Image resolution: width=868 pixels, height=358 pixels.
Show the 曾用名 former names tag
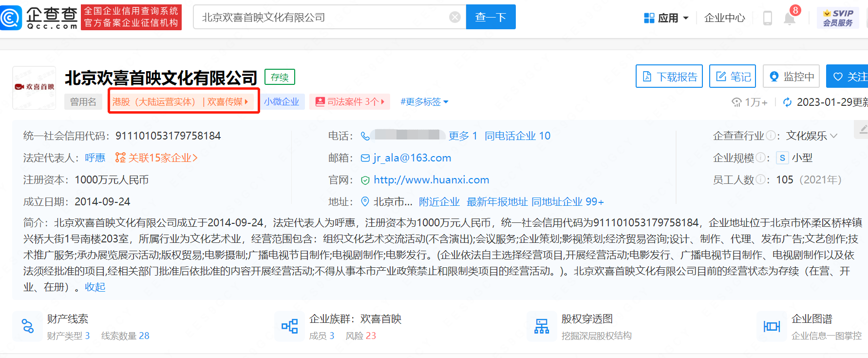click(x=83, y=101)
